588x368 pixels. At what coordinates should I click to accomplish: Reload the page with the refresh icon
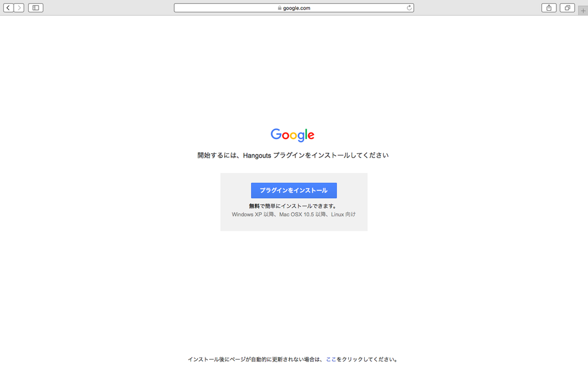click(409, 8)
